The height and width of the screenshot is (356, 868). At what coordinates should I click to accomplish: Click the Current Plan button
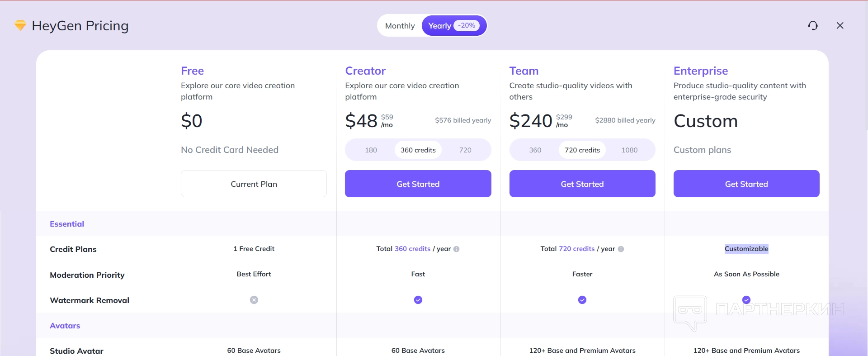[x=254, y=184]
